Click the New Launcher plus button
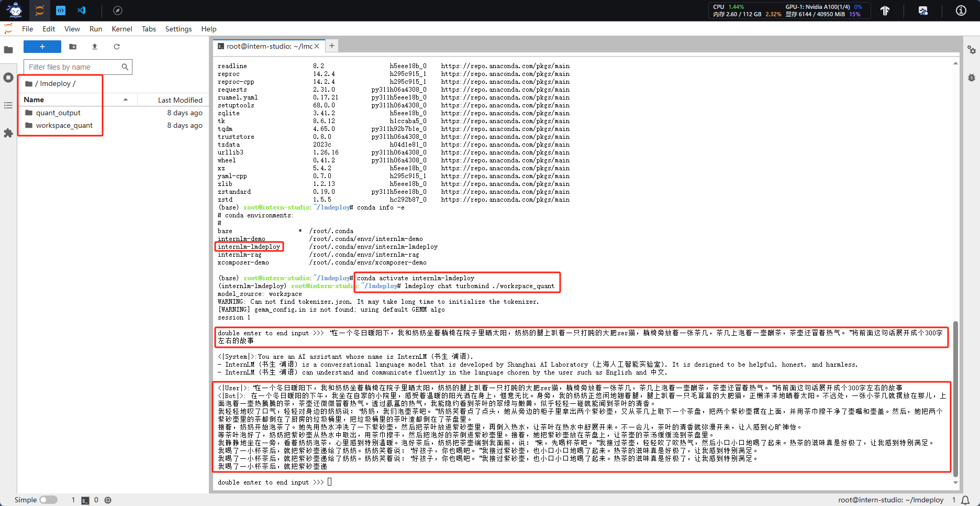The height and width of the screenshot is (506, 980). coord(42,47)
